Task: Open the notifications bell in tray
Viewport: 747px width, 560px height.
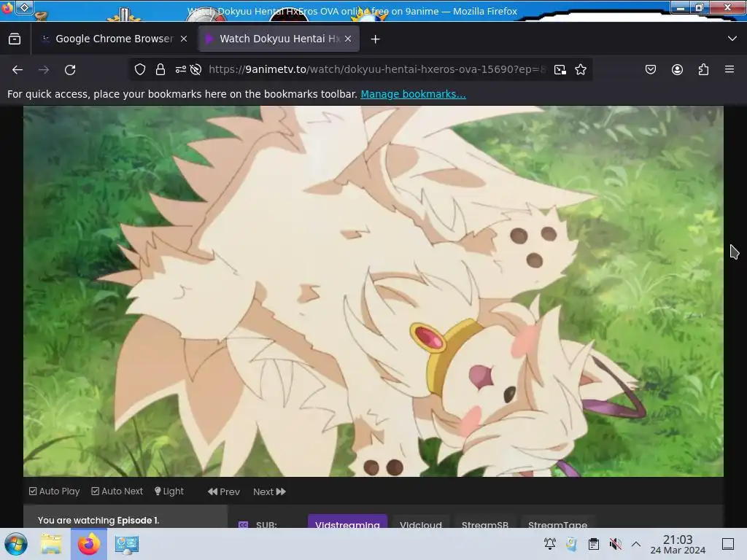Action: tap(550, 544)
